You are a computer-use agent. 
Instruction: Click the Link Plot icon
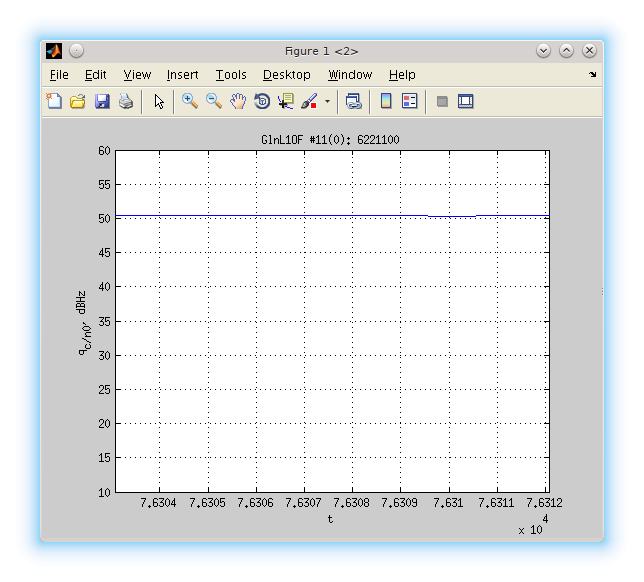[x=353, y=101]
